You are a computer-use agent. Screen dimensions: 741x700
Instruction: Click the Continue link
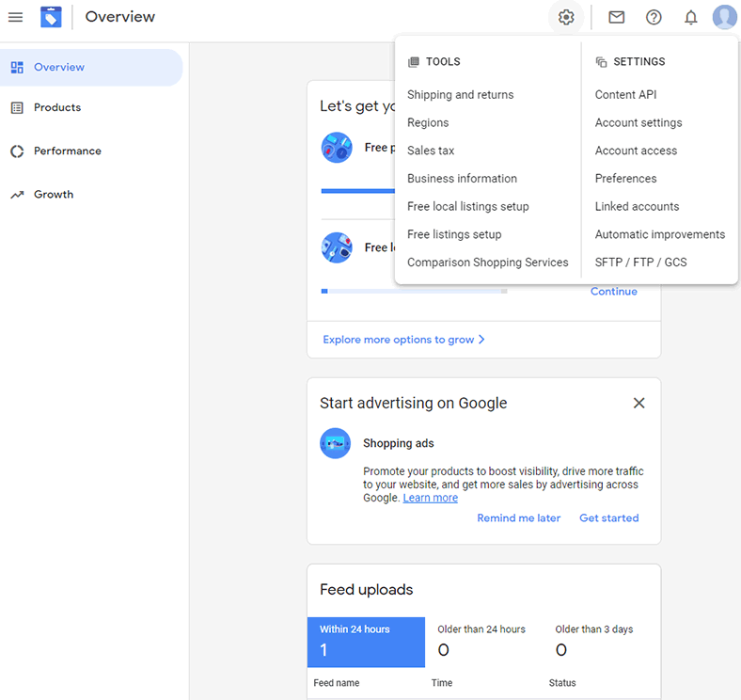click(613, 292)
